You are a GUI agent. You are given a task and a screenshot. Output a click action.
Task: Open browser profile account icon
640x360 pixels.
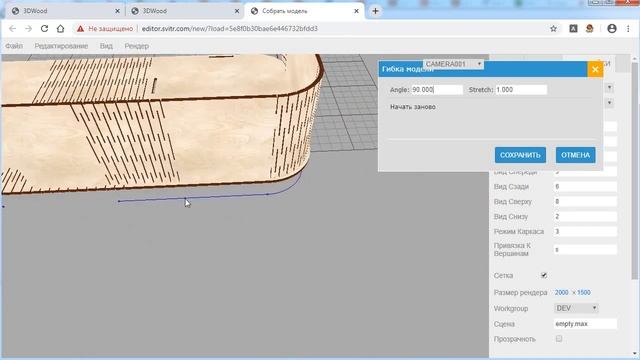611,29
